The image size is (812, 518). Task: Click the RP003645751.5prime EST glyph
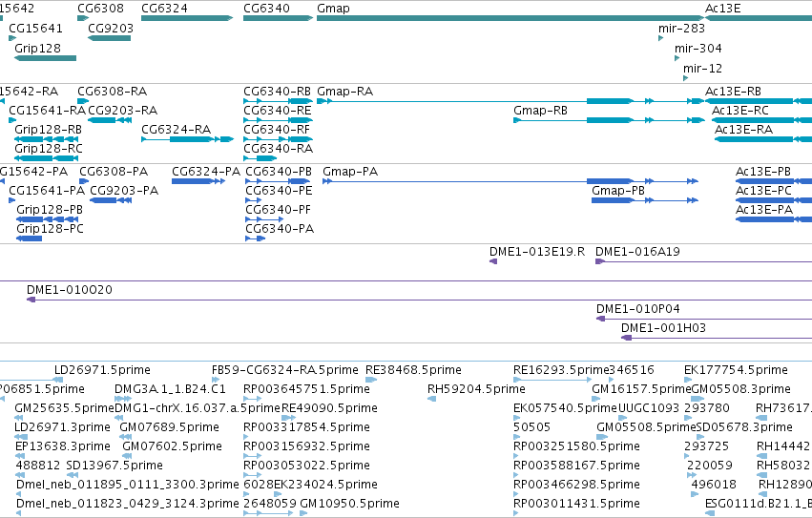(252, 399)
